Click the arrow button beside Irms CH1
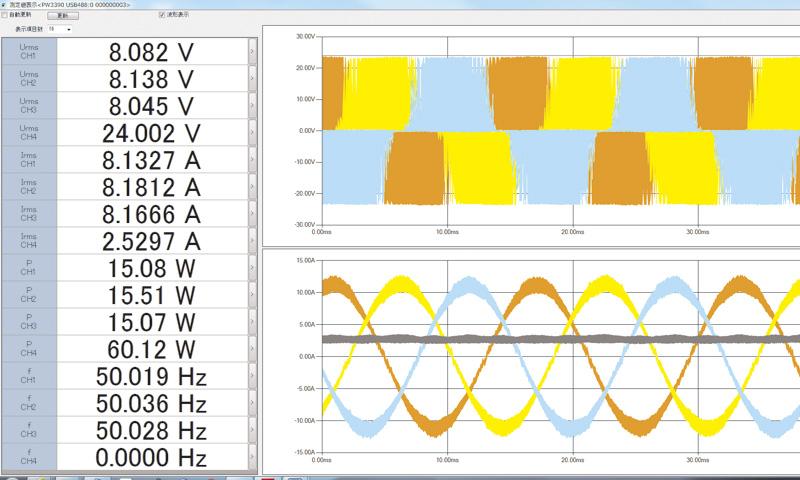This screenshot has height=480, width=800. click(x=252, y=160)
